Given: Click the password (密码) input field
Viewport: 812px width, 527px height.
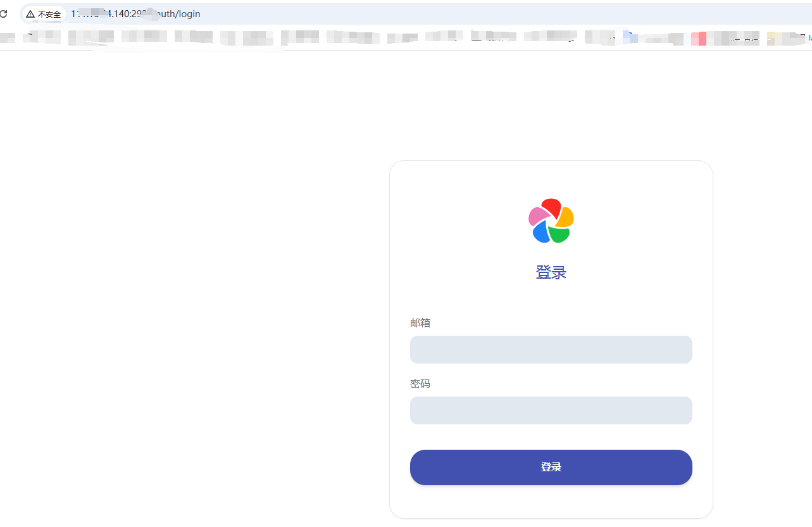Looking at the screenshot, I should [551, 410].
